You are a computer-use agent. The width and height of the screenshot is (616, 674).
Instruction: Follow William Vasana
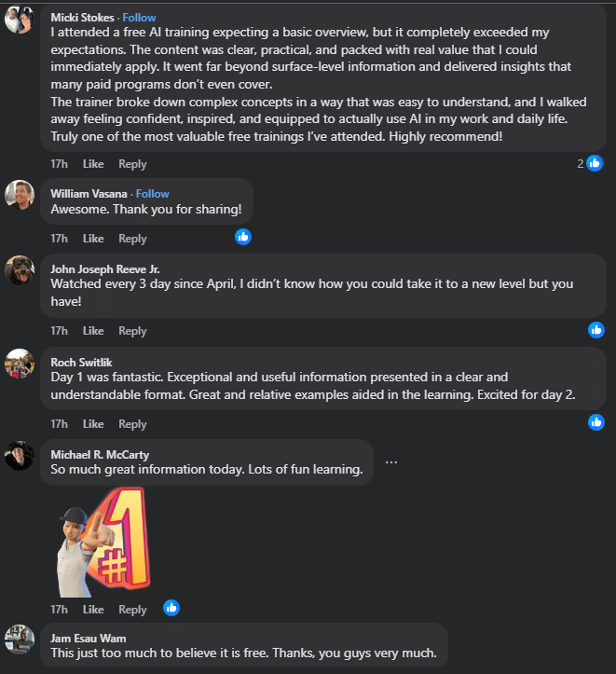pos(153,194)
